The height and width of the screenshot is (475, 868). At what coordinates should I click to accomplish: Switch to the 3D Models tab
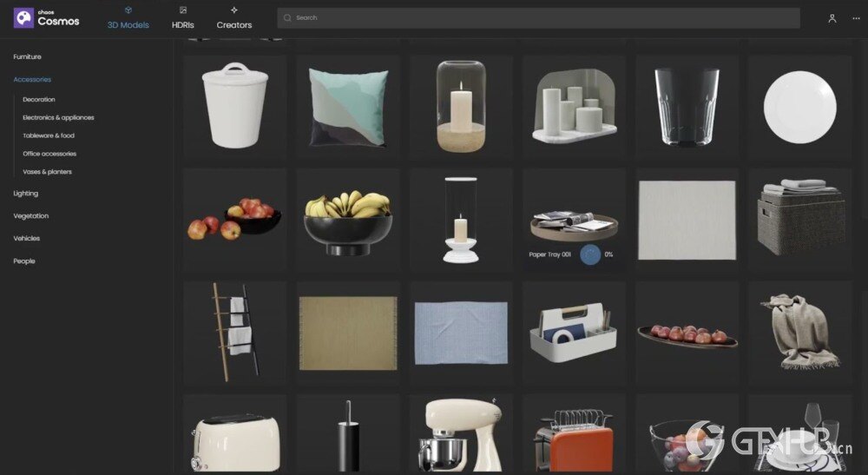[128, 18]
